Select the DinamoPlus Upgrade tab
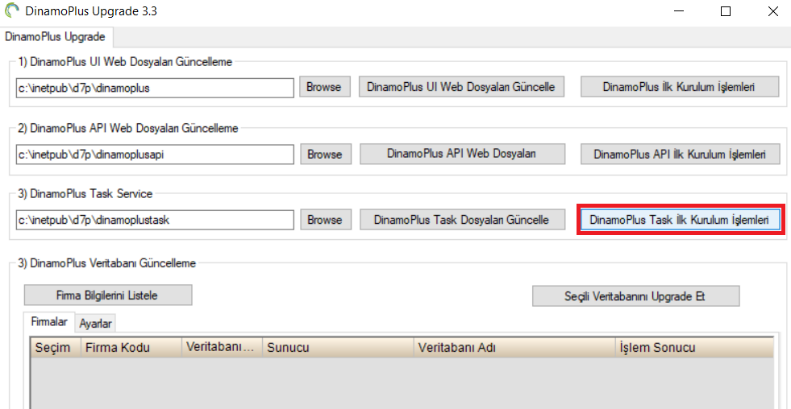The image size is (791, 409). pyautogui.click(x=55, y=37)
